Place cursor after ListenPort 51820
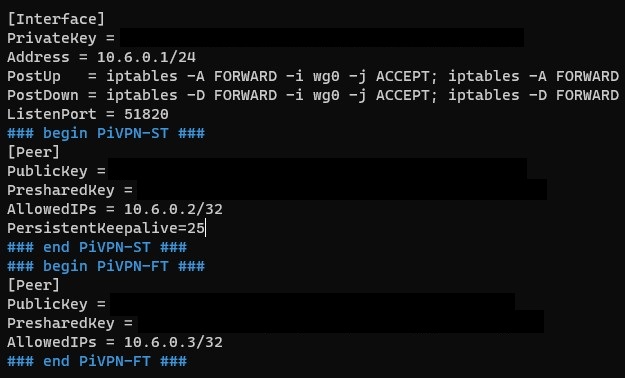Image resolution: width=625 pixels, height=378 pixels. 169,114
